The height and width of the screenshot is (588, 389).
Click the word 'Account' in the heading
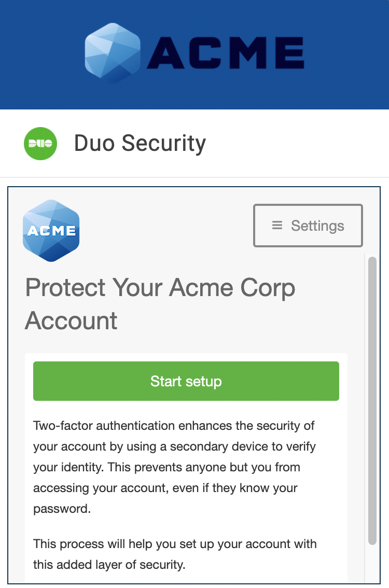pyautogui.click(x=72, y=320)
